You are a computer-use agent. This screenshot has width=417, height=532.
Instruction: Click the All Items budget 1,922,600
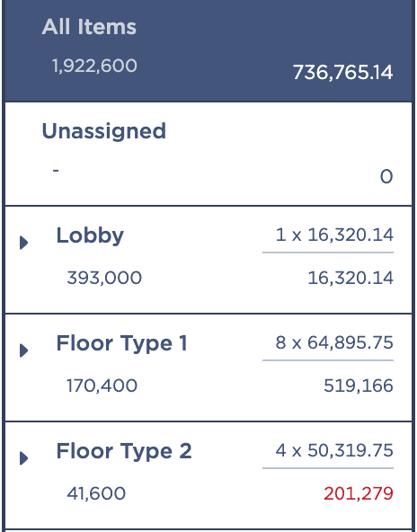(94, 66)
